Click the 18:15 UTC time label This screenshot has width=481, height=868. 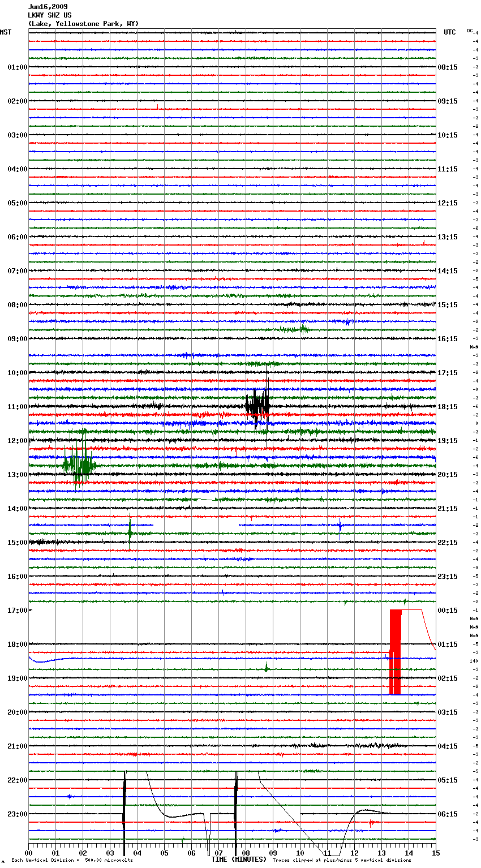click(448, 407)
